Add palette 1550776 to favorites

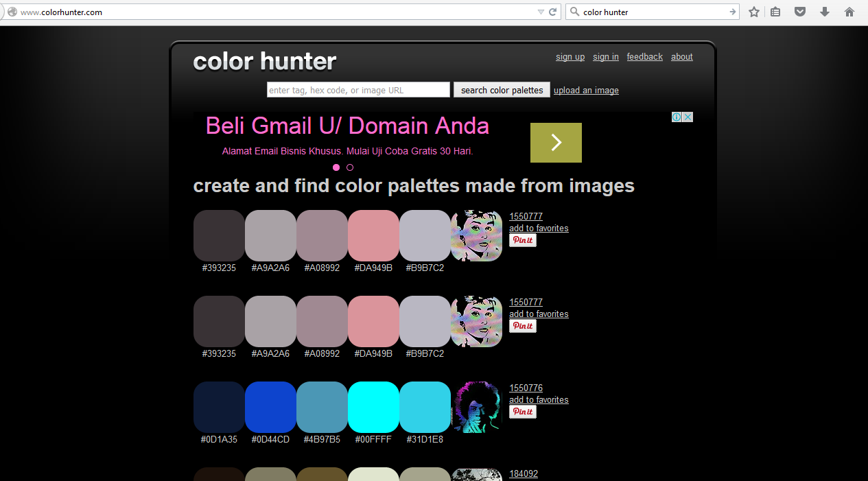(x=539, y=399)
